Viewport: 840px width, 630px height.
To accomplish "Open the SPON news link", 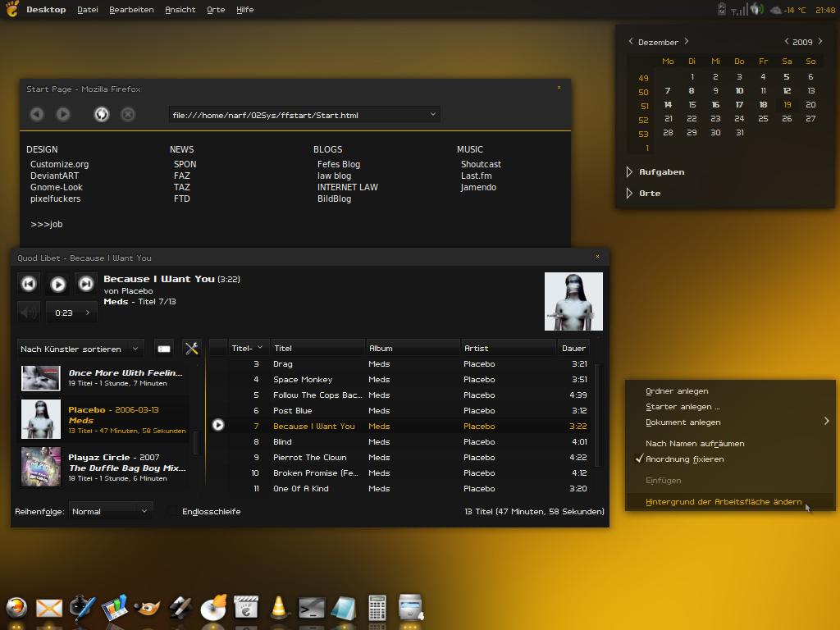I will (185, 164).
